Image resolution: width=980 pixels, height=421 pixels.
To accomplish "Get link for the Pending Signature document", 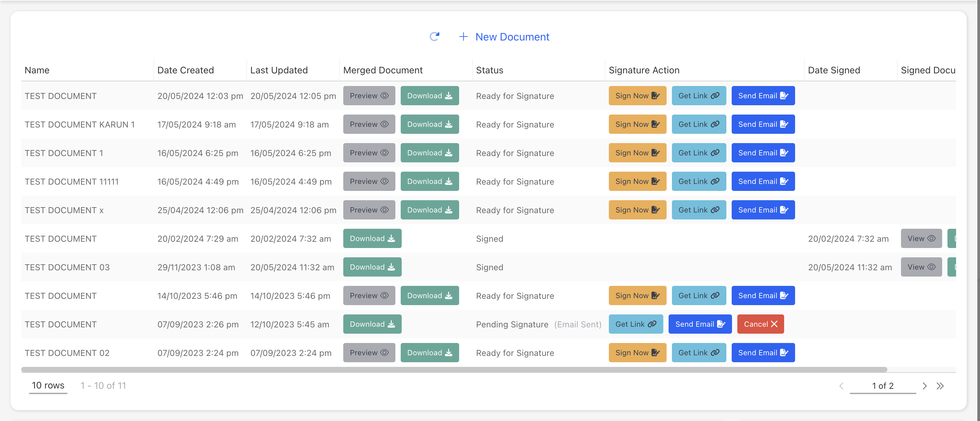I will coord(635,324).
